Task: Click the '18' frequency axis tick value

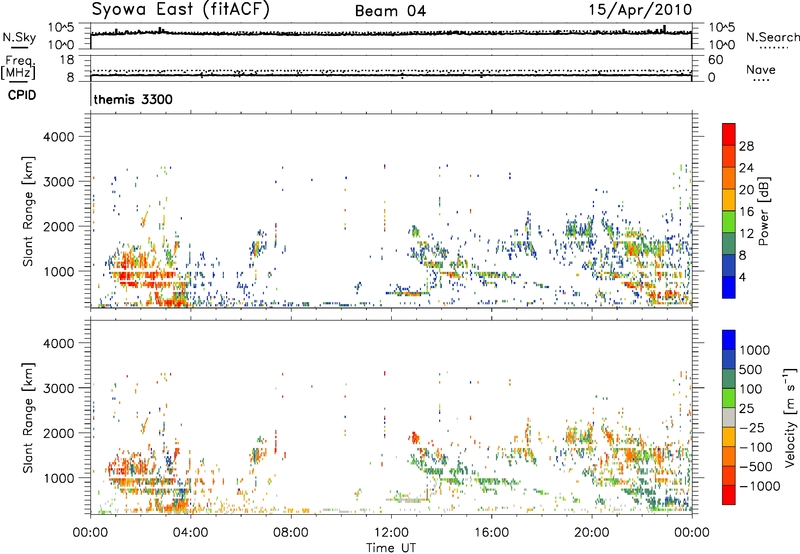Action: [67, 60]
